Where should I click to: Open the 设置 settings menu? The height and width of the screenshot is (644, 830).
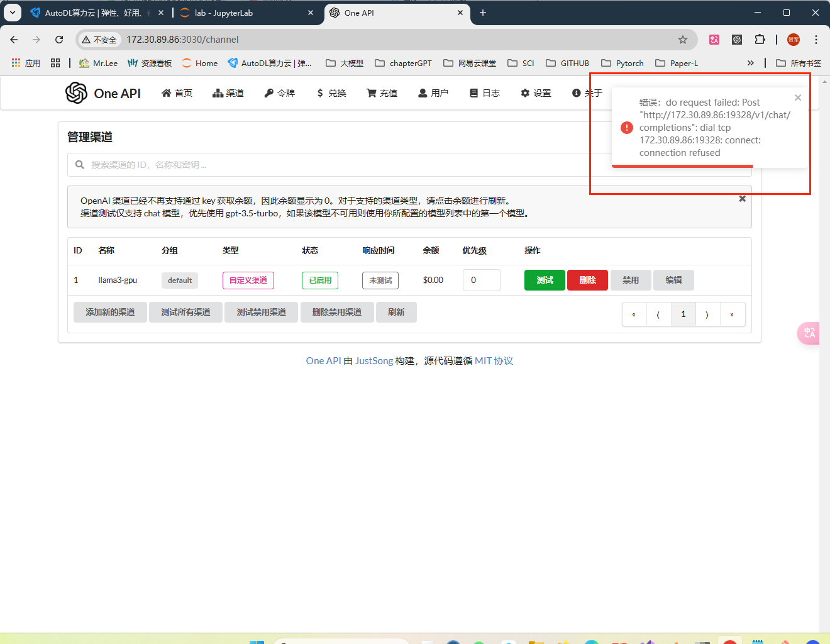click(536, 93)
